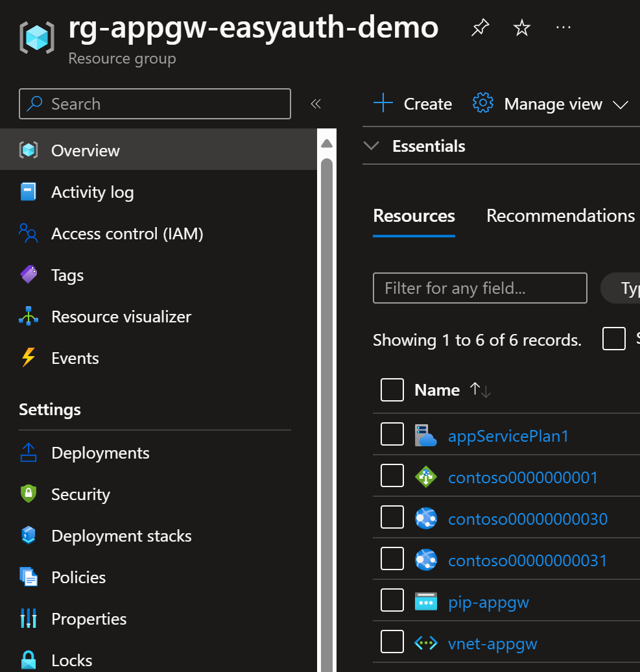The image size is (640, 672).
Task: Click the Security shield icon
Action: pos(29,494)
